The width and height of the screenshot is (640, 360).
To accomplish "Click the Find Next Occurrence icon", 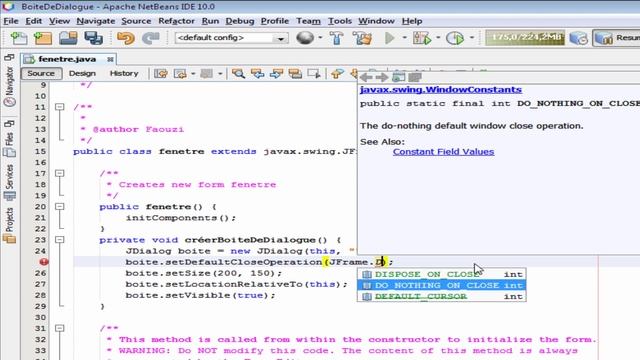I will (x=276, y=73).
